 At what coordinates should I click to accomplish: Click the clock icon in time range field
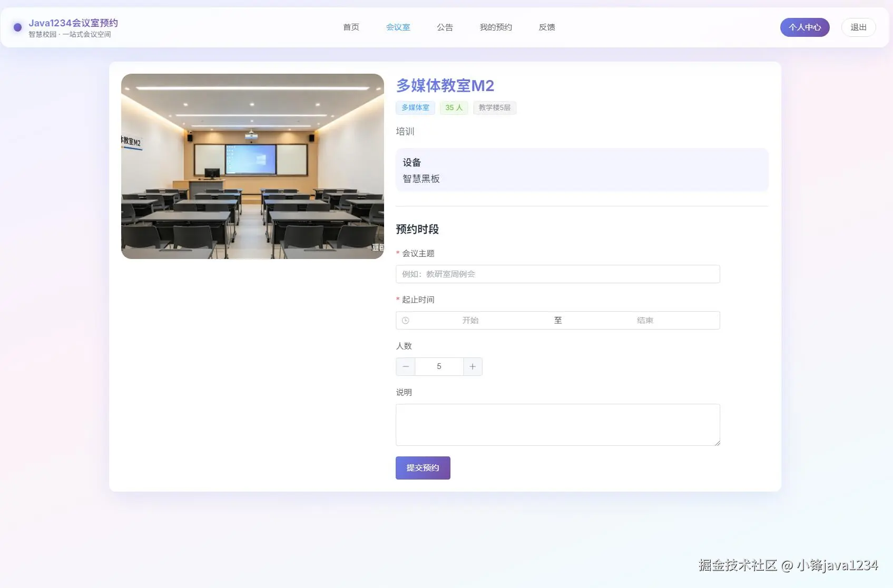(x=405, y=321)
